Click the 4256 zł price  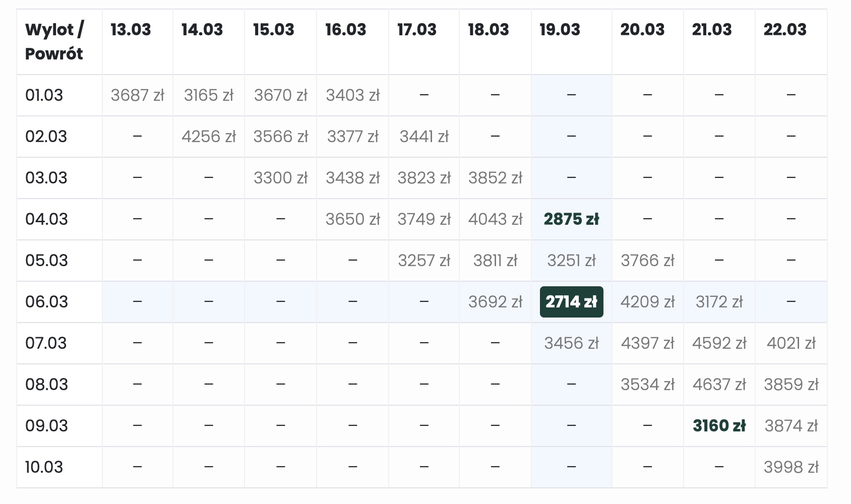pos(209,137)
